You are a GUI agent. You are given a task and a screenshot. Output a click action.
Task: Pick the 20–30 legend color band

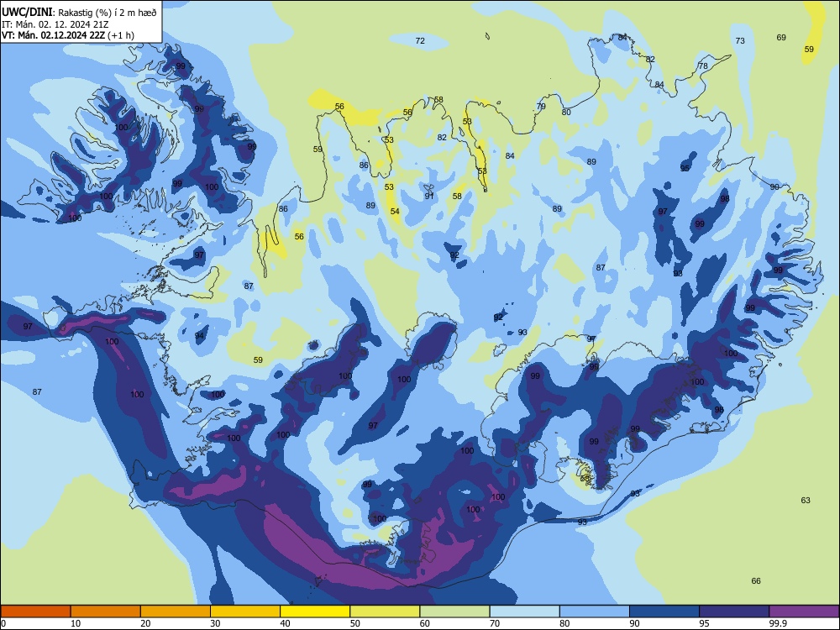click(x=176, y=612)
